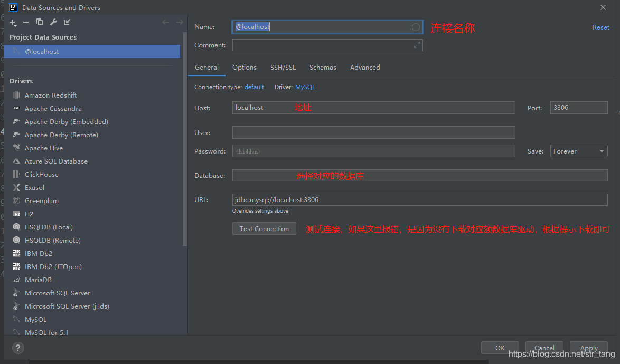Click the Database input field
The image size is (620, 364).
tap(420, 175)
